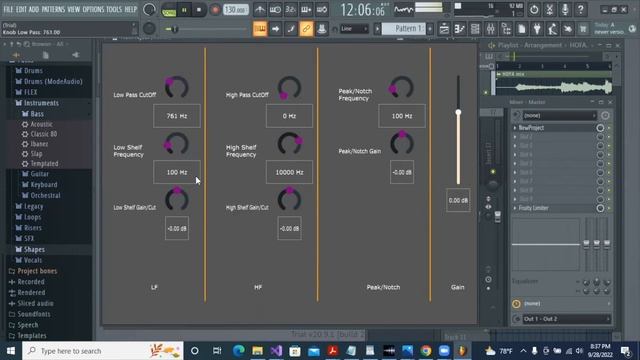The width and height of the screenshot is (640, 360).
Task: Open Visual Studio from the taskbar
Action: [x=276, y=351]
